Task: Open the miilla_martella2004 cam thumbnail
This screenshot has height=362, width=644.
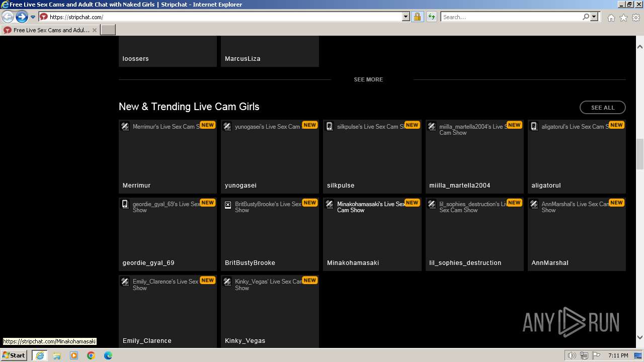Action: click(474, 156)
